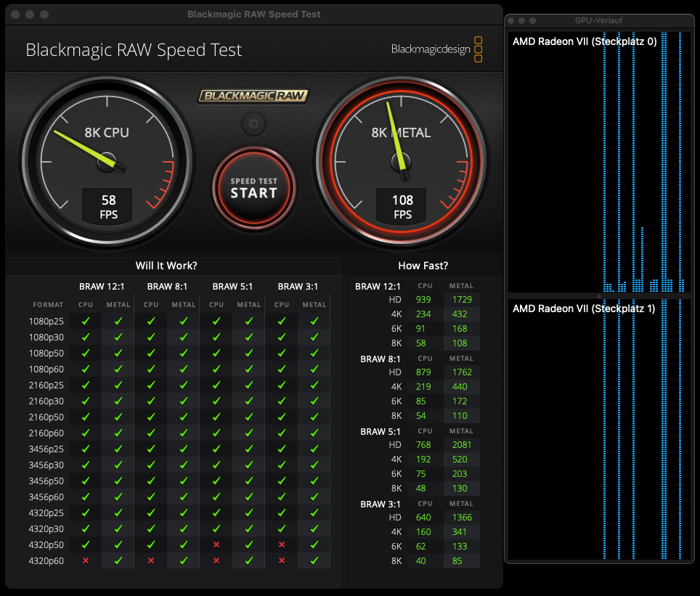Click the red cross for 4320p50 BRAW 3:1 CPU
Viewport: 700px width, 596px height.
pos(282,544)
